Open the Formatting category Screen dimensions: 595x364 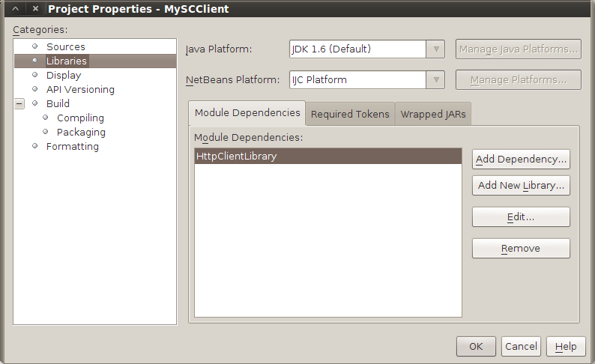72,146
